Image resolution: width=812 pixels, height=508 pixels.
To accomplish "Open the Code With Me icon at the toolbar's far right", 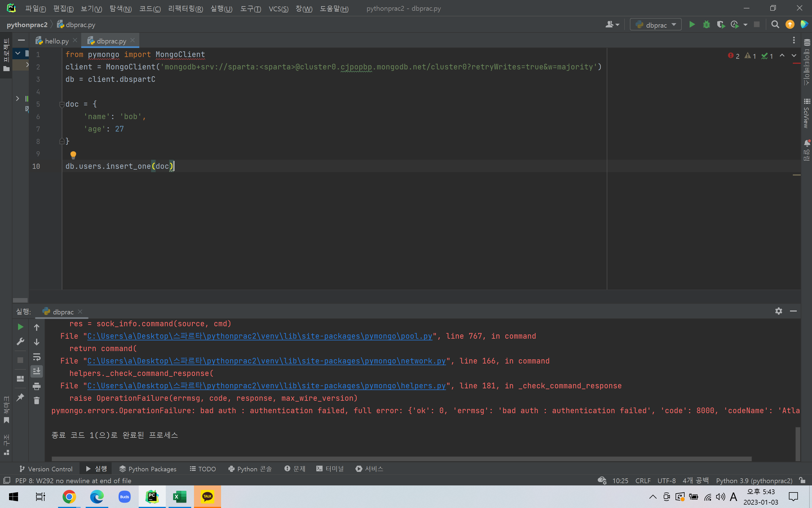I will click(804, 25).
